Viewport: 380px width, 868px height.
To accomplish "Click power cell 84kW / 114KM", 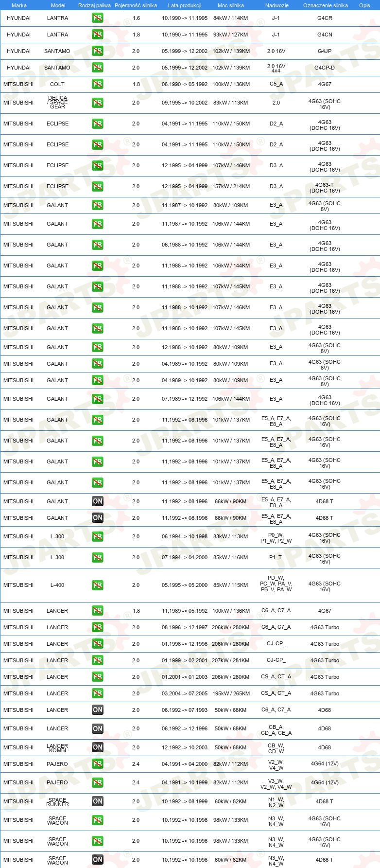I will pyautogui.click(x=231, y=18).
